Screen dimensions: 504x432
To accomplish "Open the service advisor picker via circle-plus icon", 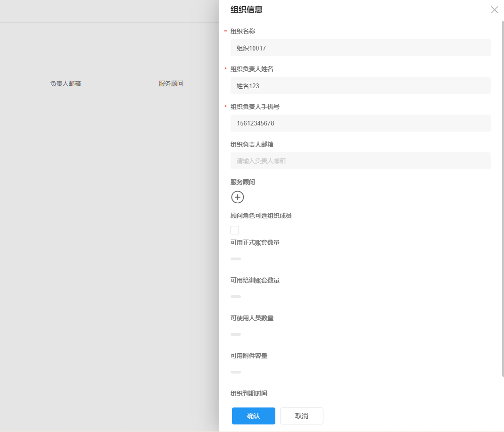I will [x=237, y=197].
